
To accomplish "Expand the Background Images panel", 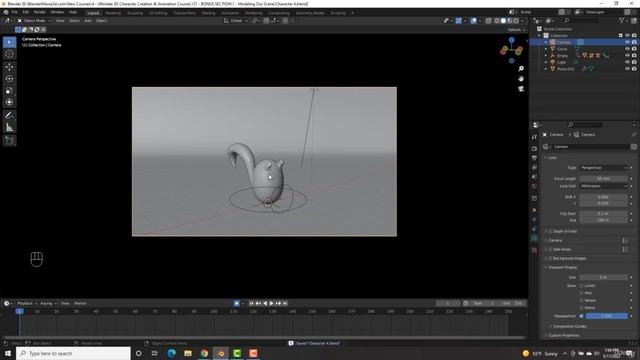I will tap(567, 258).
